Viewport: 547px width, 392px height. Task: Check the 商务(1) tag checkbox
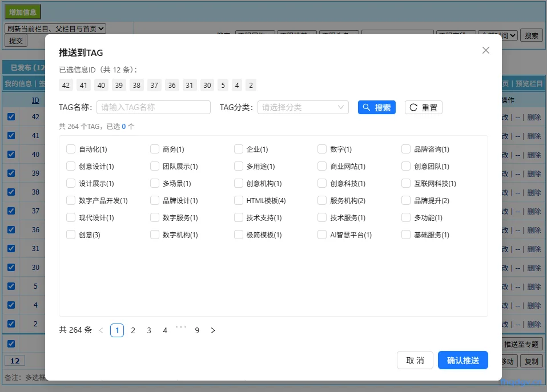coord(155,149)
